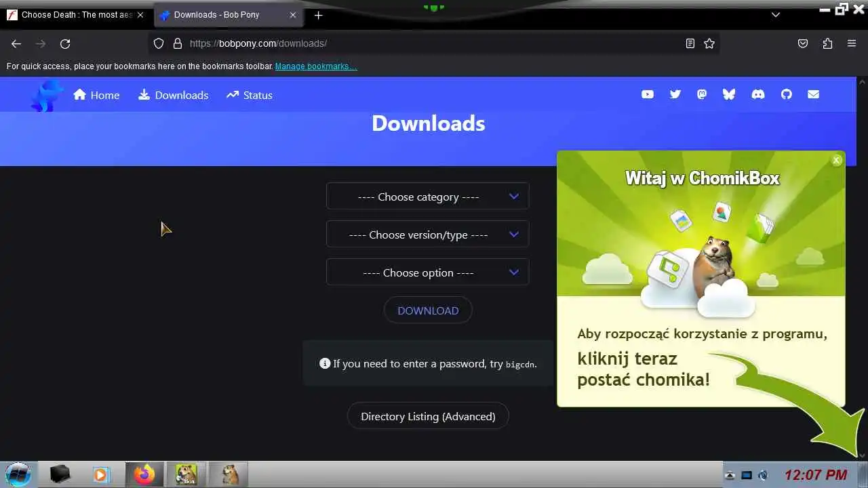Toggle reader view in address bar

point(690,43)
